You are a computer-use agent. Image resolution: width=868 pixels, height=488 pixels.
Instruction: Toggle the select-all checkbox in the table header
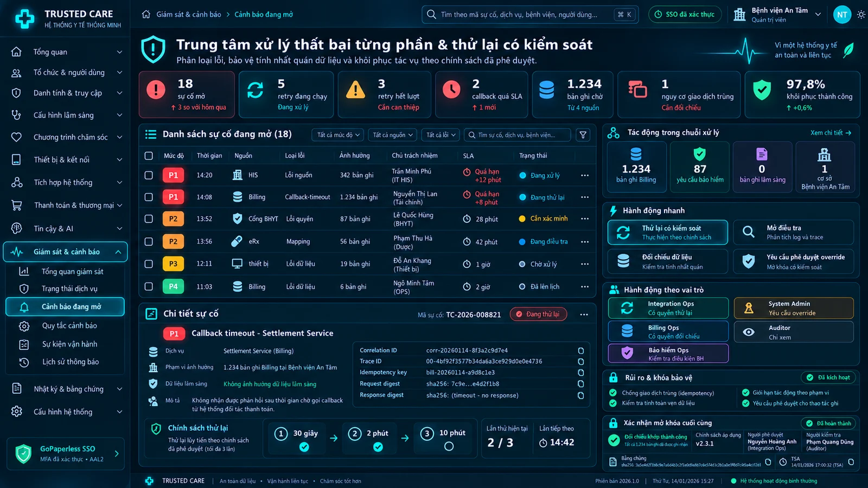pyautogui.click(x=149, y=156)
